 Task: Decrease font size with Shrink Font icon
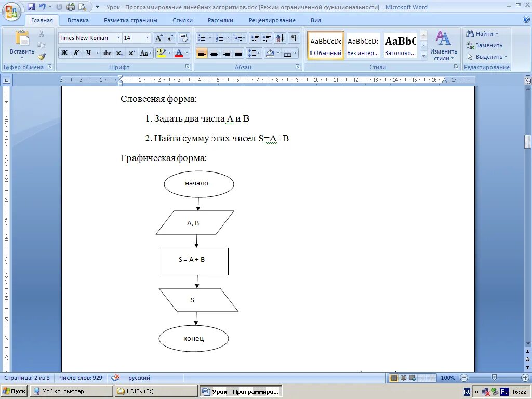tap(170, 38)
